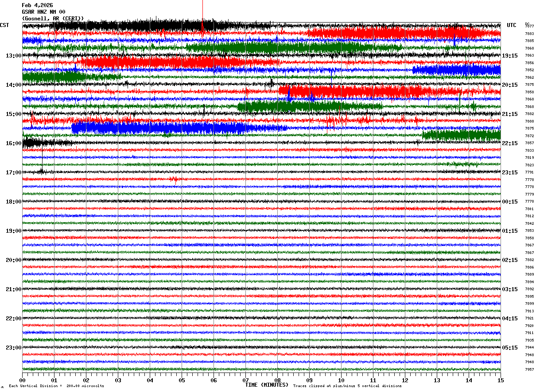Click the 'UTC' time zone label

(x=512, y=25)
